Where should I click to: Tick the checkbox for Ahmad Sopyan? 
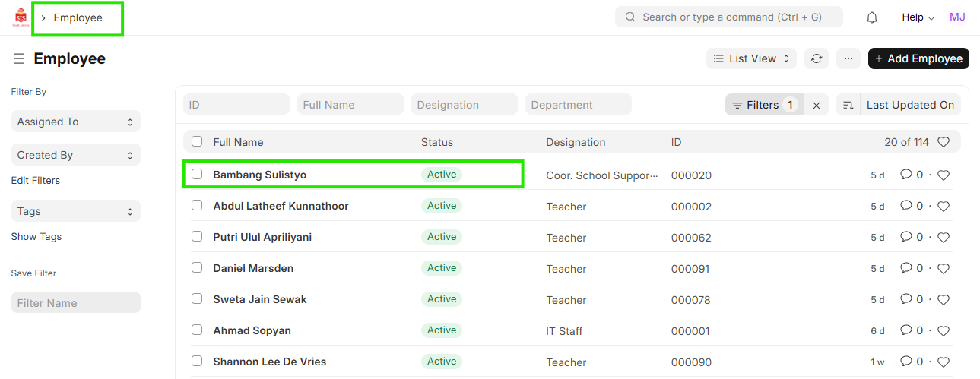coord(197,330)
